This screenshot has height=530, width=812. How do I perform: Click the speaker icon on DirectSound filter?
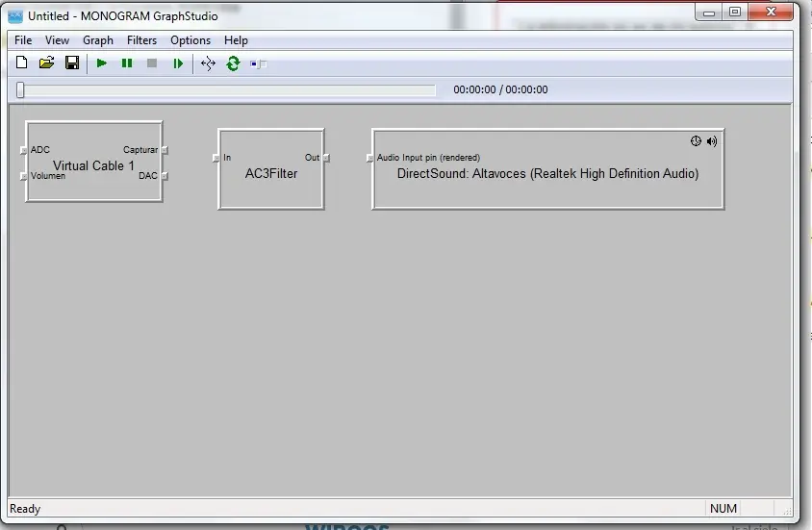tap(712, 140)
